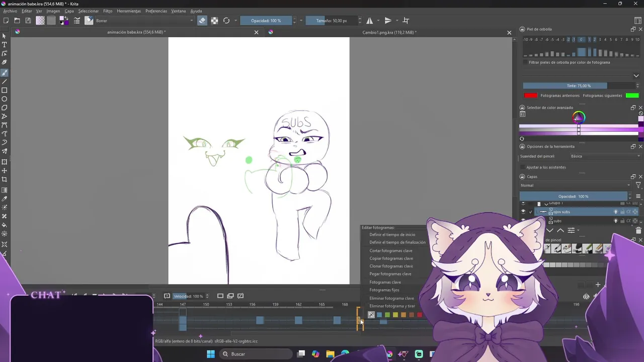Select the Freehand Brush tool
Image resolution: width=644 pixels, height=362 pixels.
click(x=5, y=72)
